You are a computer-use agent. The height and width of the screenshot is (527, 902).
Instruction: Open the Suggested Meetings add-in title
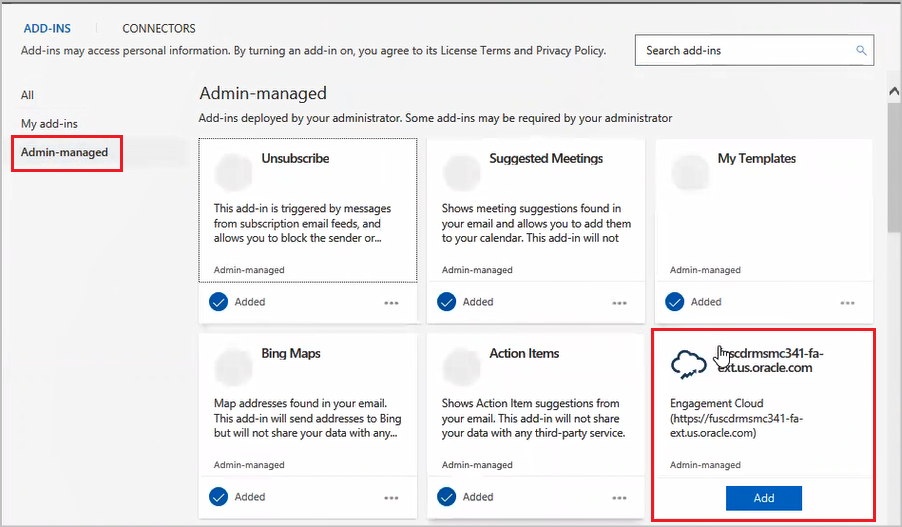coord(546,158)
